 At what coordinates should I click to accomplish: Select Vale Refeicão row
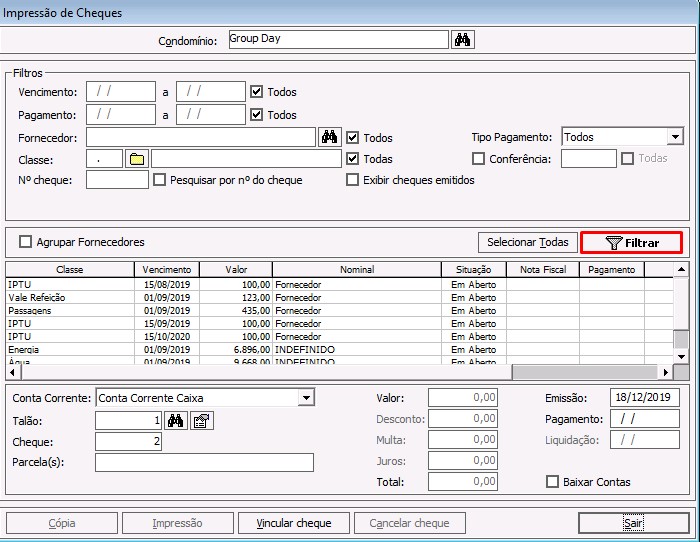tap(339, 297)
